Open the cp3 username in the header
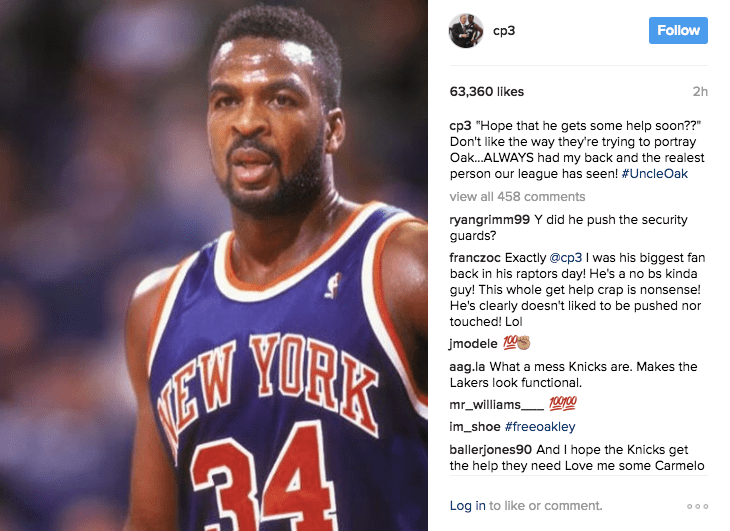 [x=504, y=31]
